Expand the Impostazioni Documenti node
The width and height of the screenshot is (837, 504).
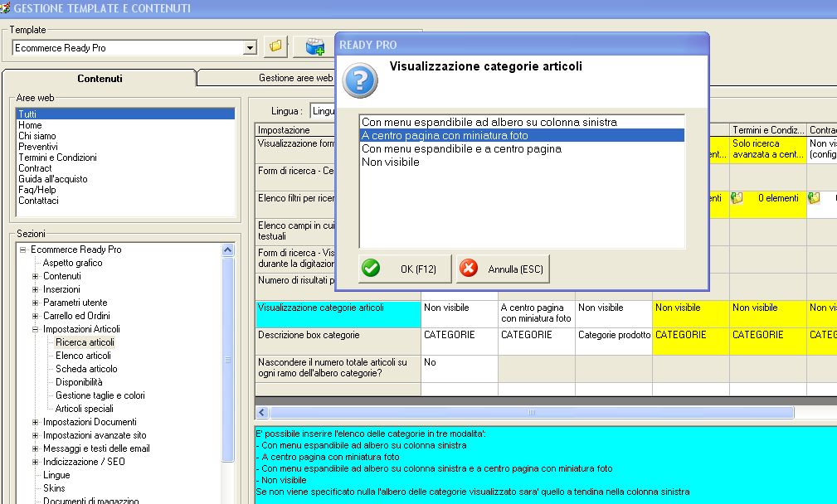[x=35, y=423]
